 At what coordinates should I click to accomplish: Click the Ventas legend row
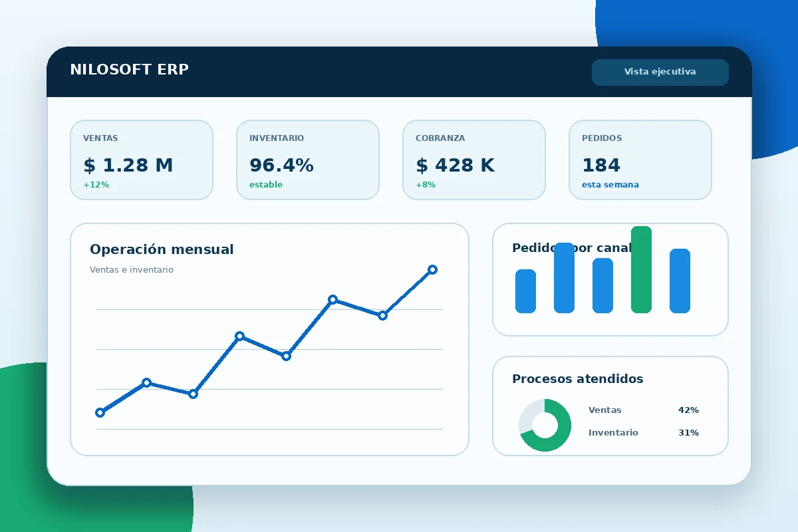coord(643,410)
